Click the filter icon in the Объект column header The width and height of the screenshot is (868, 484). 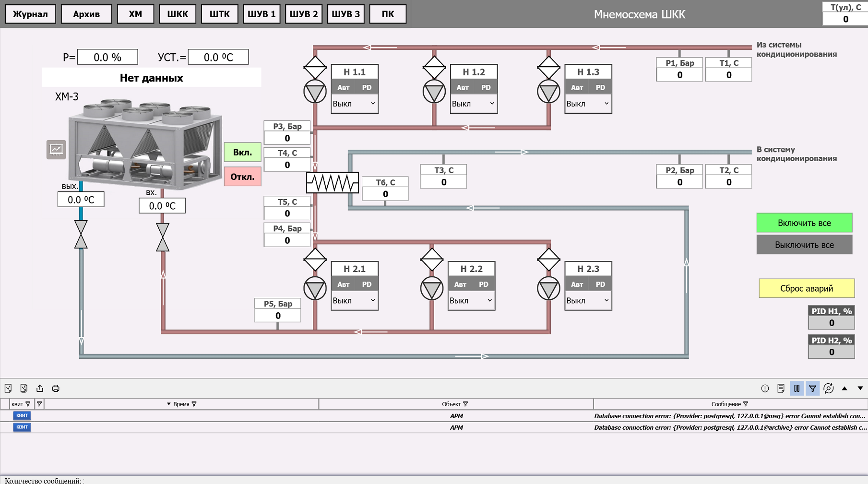click(x=465, y=404)
